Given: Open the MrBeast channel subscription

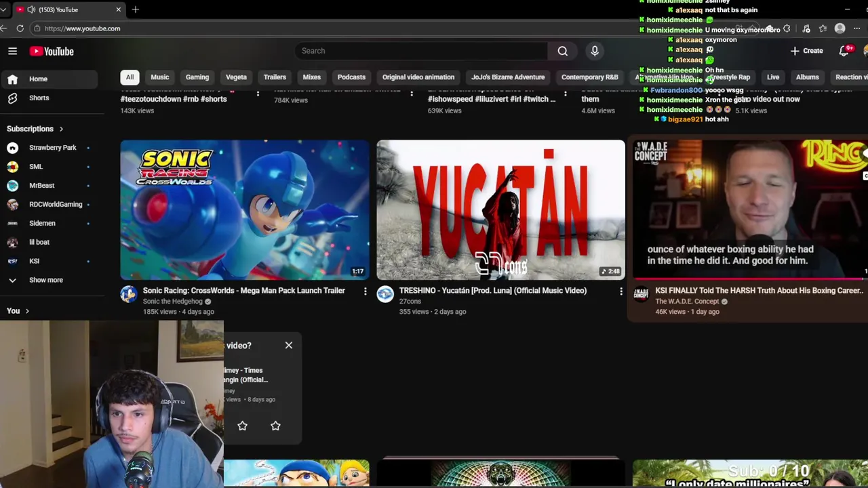Looking at the screenshot, I should point(49,186).
